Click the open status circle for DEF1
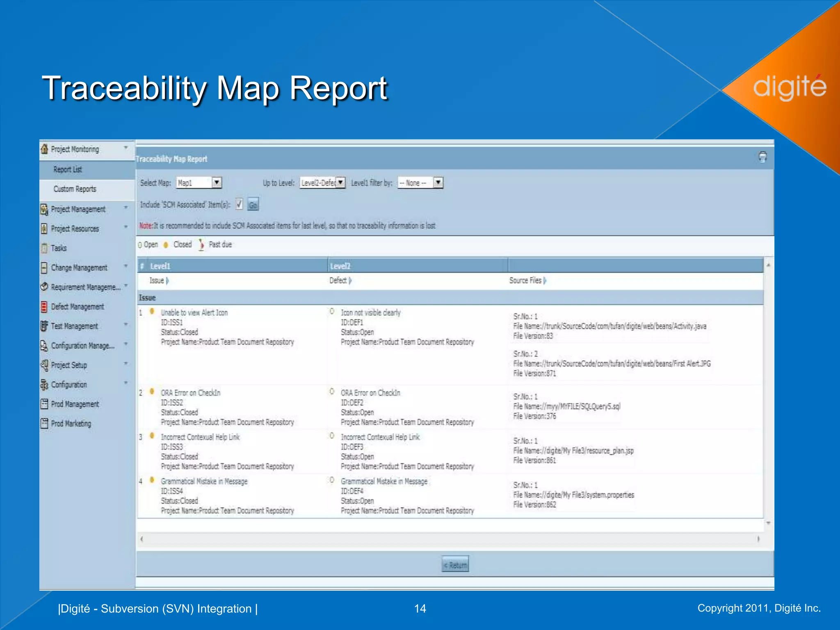The width and height of the screenshot is (840, 630). coord(332,311)
